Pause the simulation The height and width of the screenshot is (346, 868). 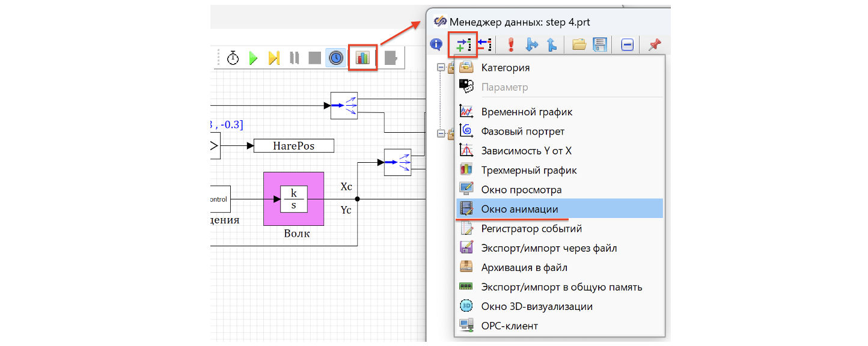(x=295, y=58)
